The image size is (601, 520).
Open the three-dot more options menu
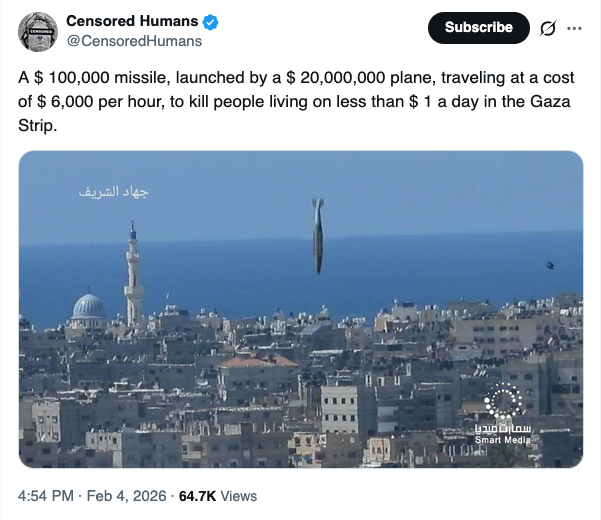574,28
